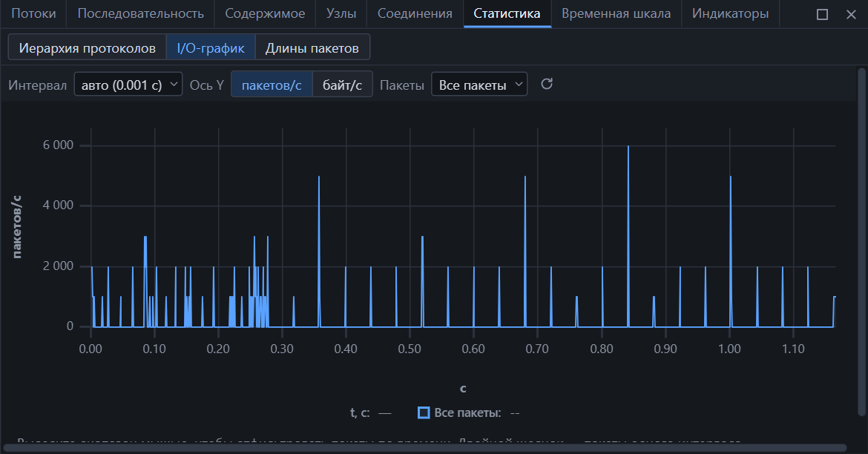The width and height of the screenshot is (868, 454).
Task: Click the 'Все пакеты:' legend label
Action: coord(468,412)
